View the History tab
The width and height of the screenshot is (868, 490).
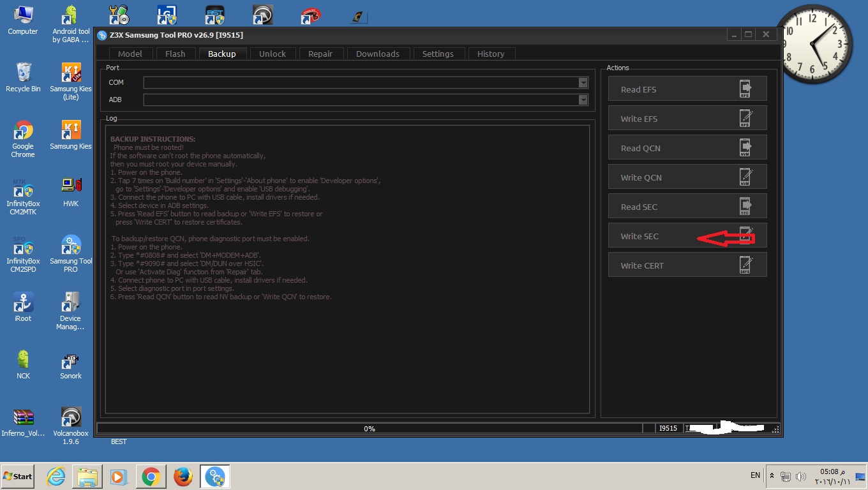[x=491, y=54]
